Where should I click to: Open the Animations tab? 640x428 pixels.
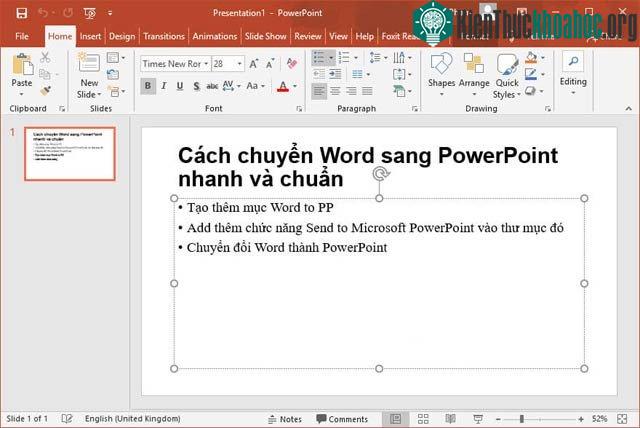coord(215,36)
